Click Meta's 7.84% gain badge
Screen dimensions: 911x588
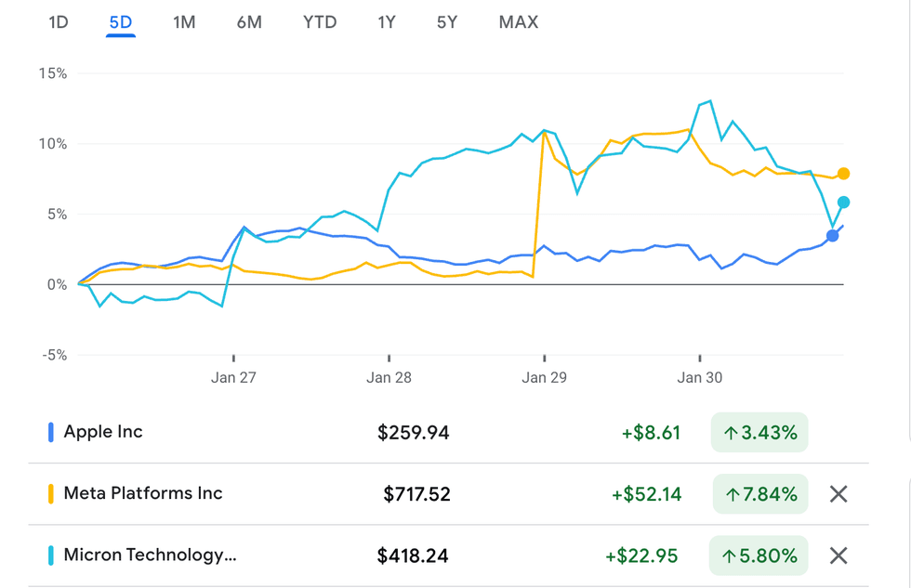click(x=759, y=493)
